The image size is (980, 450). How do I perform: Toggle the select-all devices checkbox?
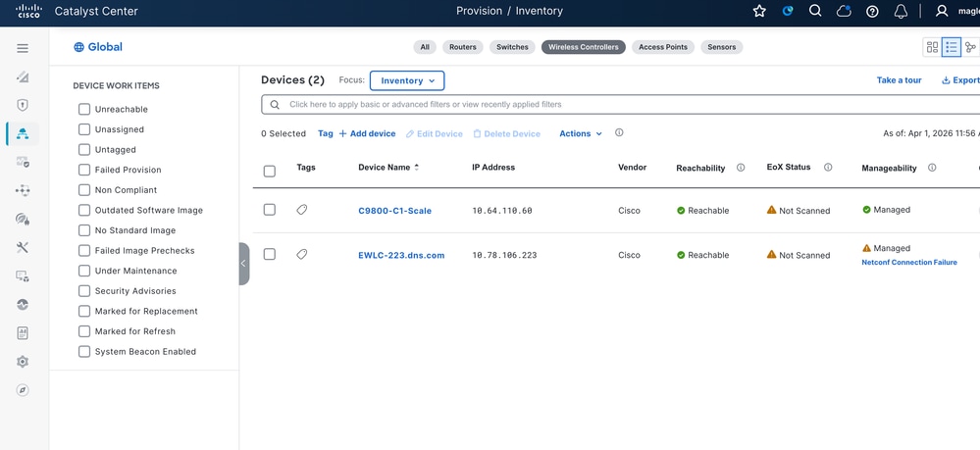click(270, 172)
